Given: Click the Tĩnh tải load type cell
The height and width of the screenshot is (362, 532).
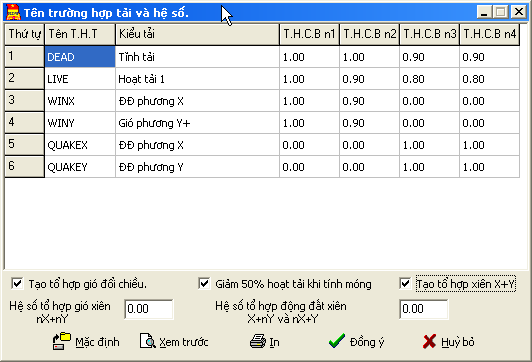Looking at the screenshot, I should point(197,57).
